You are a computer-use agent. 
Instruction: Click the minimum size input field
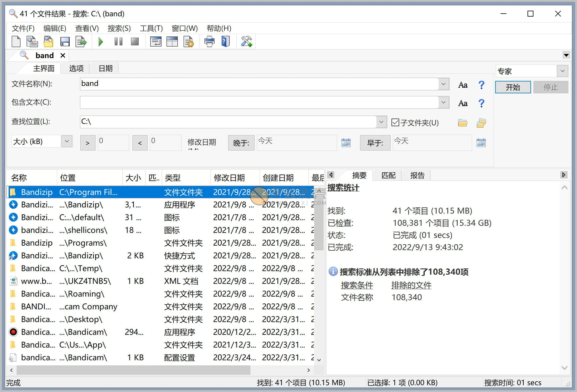tap(114, 143)
